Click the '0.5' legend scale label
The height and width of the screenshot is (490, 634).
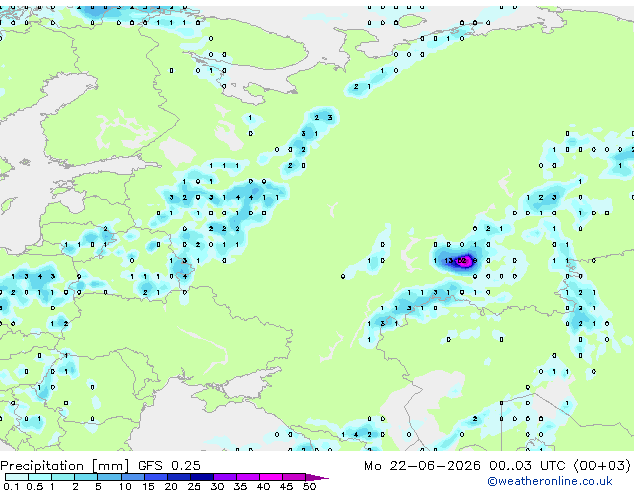tap(35, 486)
